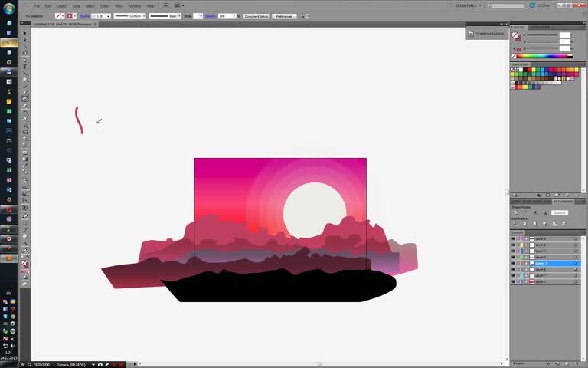
Task: Click the Preferences button
Action: 284,16
